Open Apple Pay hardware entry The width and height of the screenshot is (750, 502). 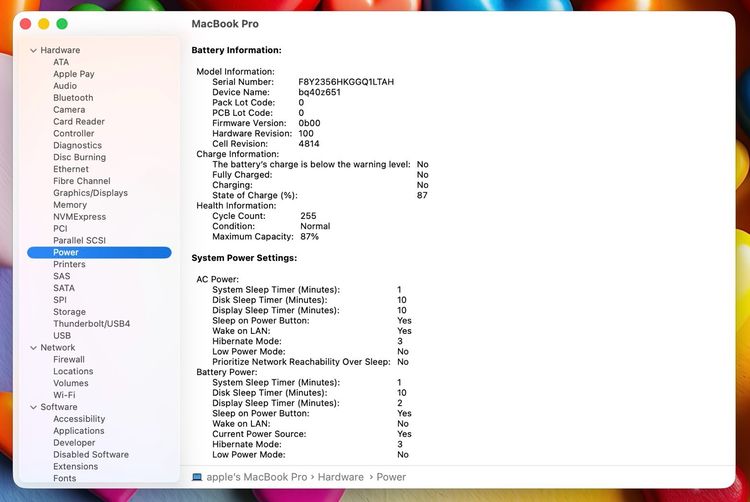click(x=74, y=74)
